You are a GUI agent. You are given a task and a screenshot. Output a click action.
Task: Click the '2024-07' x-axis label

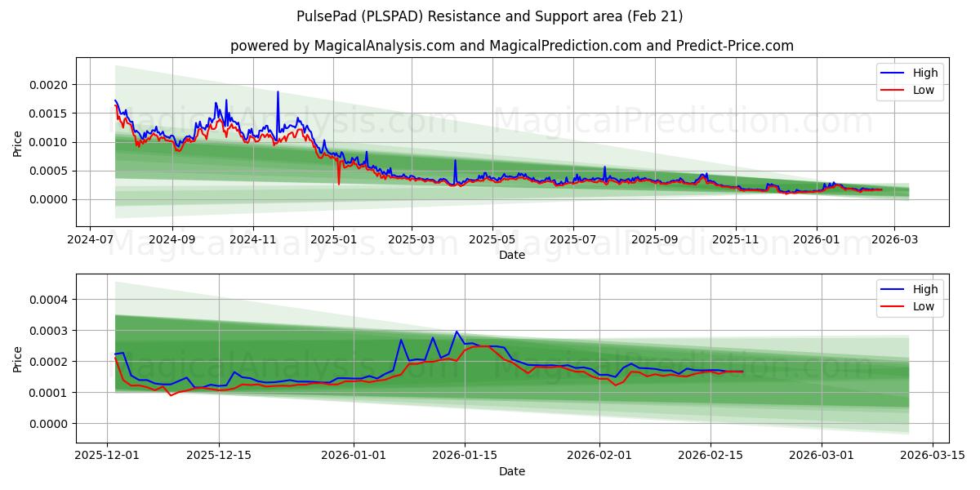pyautogui.click(x=91, y=241)
